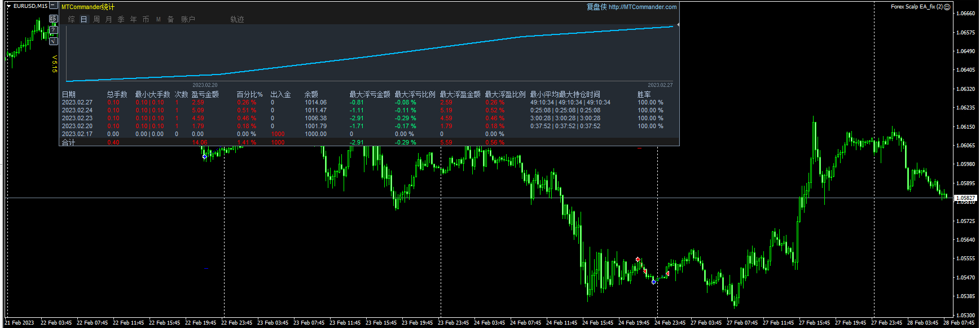This screenshot has height=328, width=980.
Task: Select the 2023.02.20 date row
Action: point(77,126)
